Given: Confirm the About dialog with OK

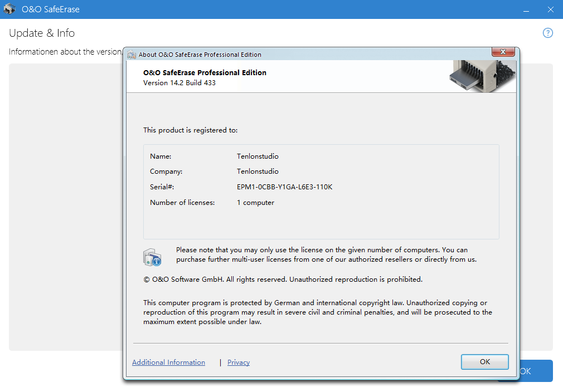Looking at the screenshot, I should click(485, 361).
